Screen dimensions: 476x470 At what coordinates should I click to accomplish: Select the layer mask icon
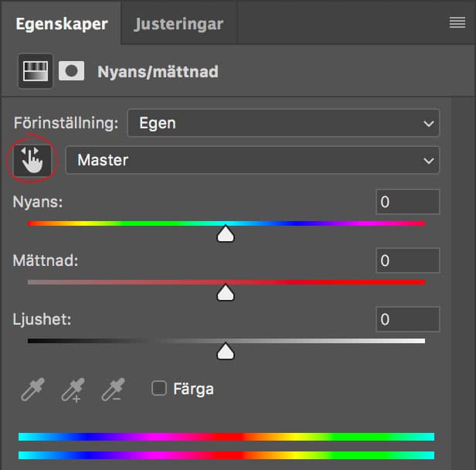click(x=71, y=71)
